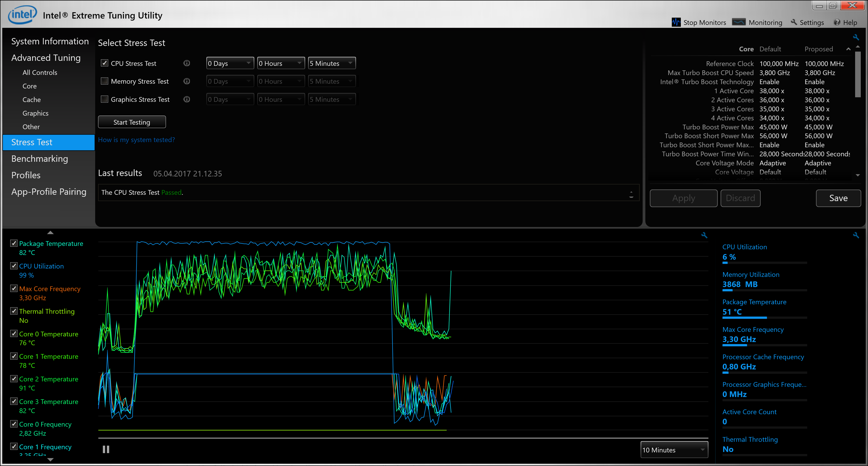Click the Package Temperature level bar
868x466 pixels.
[x=764, y=318]
